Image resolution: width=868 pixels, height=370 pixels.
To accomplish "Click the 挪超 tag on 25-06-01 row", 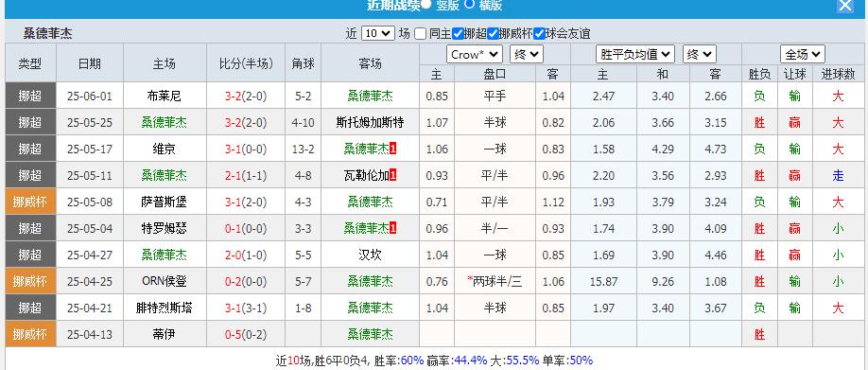I will pyautogui.click(x=30, y=96).
